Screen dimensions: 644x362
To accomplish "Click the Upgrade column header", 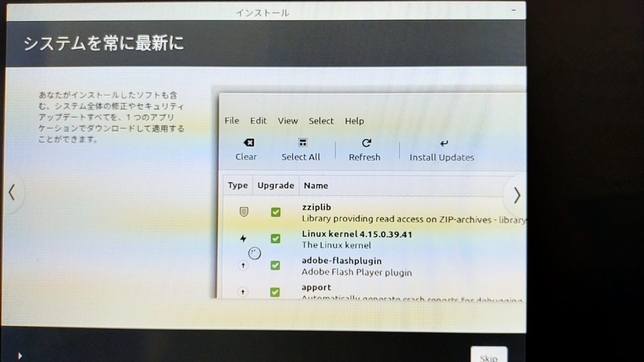I will pyautogui.click(x=276, y=186).
